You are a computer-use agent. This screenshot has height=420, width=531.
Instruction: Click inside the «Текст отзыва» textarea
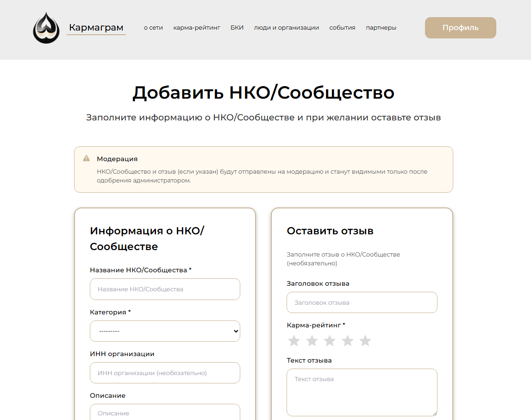pos(362,392)
